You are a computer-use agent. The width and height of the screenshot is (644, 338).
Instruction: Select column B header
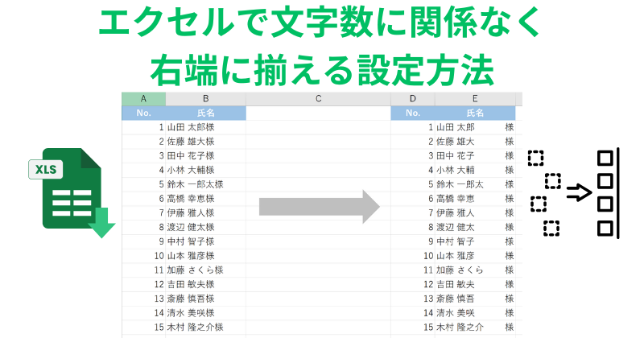(205, 99)
